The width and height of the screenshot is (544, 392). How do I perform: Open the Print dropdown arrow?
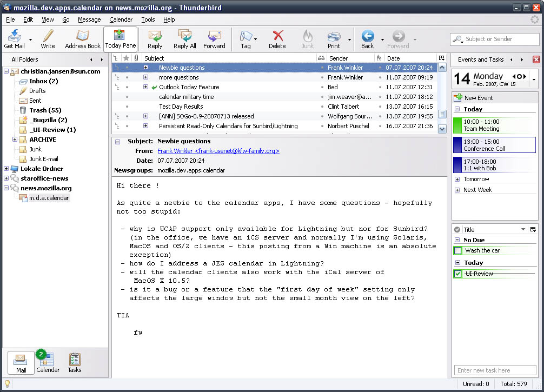(x=349, y=39)
